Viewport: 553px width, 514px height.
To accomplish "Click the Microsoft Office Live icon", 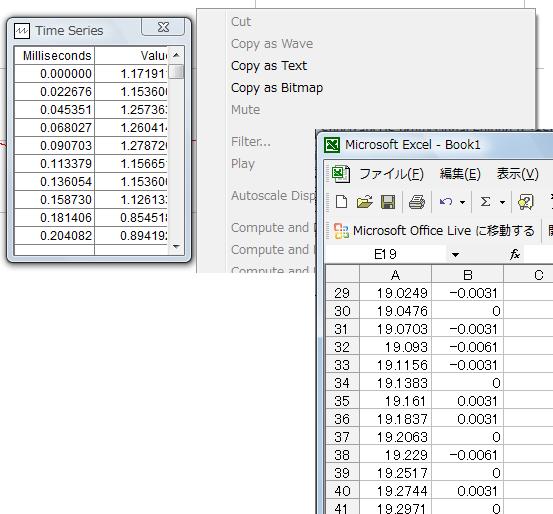I will click(x=341, y=231).
